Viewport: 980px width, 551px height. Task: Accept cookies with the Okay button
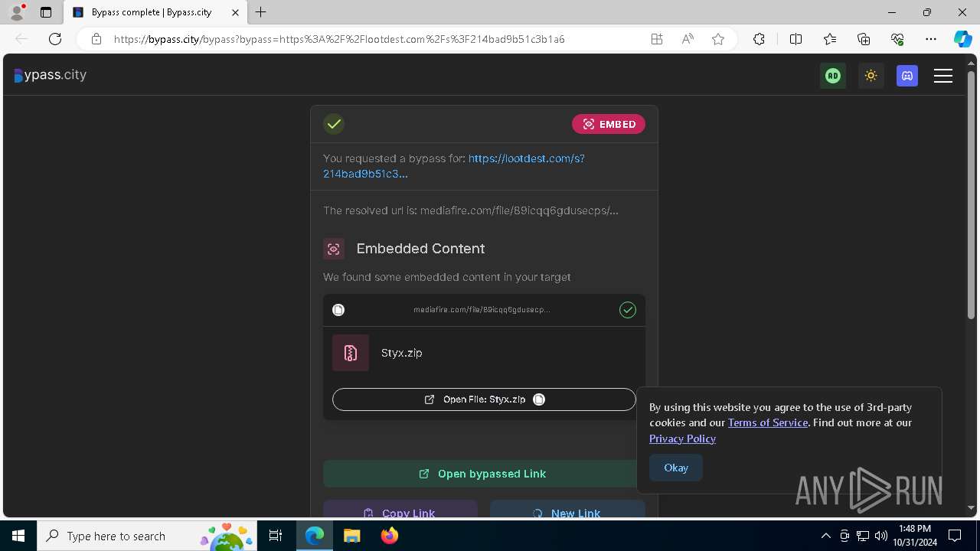[x=676, y=468]
